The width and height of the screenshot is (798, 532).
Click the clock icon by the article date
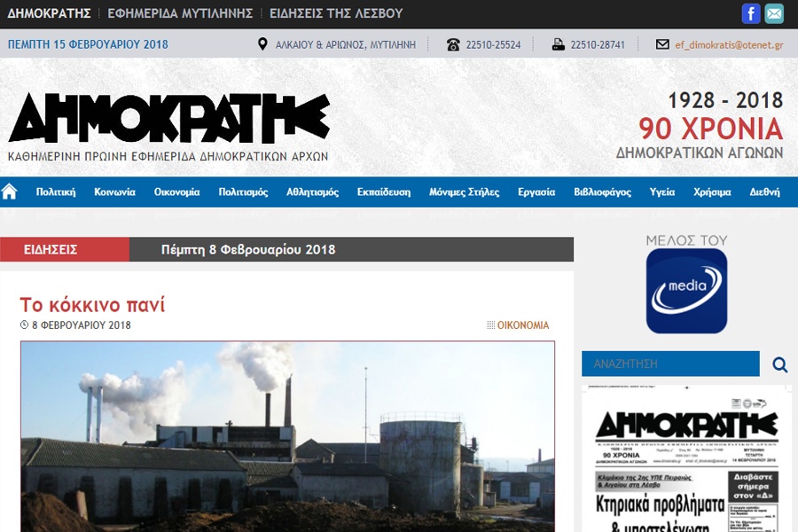24,325
